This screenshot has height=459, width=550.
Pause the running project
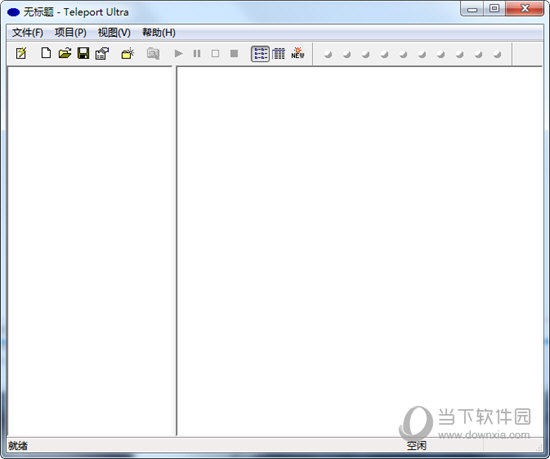(x=197, y=54)
